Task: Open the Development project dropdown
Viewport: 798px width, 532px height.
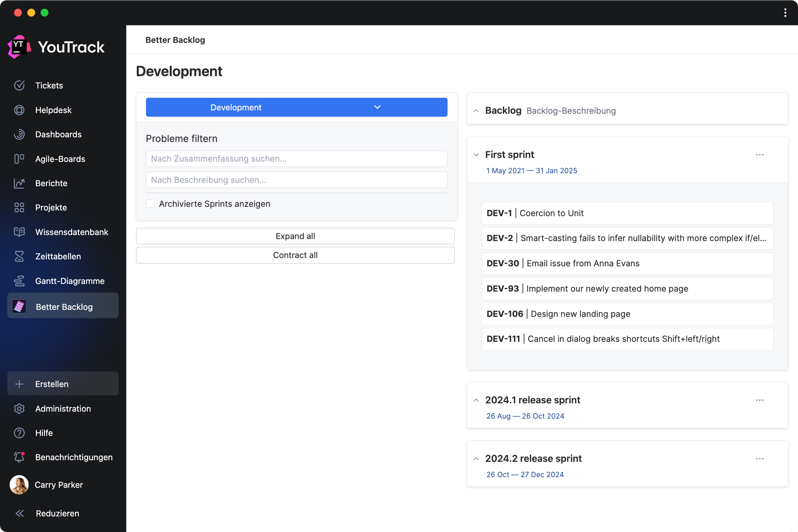Action: coord(296,107)
